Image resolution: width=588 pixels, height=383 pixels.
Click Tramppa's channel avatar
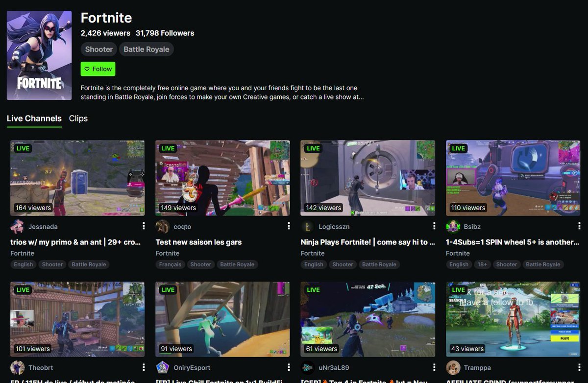453,368
